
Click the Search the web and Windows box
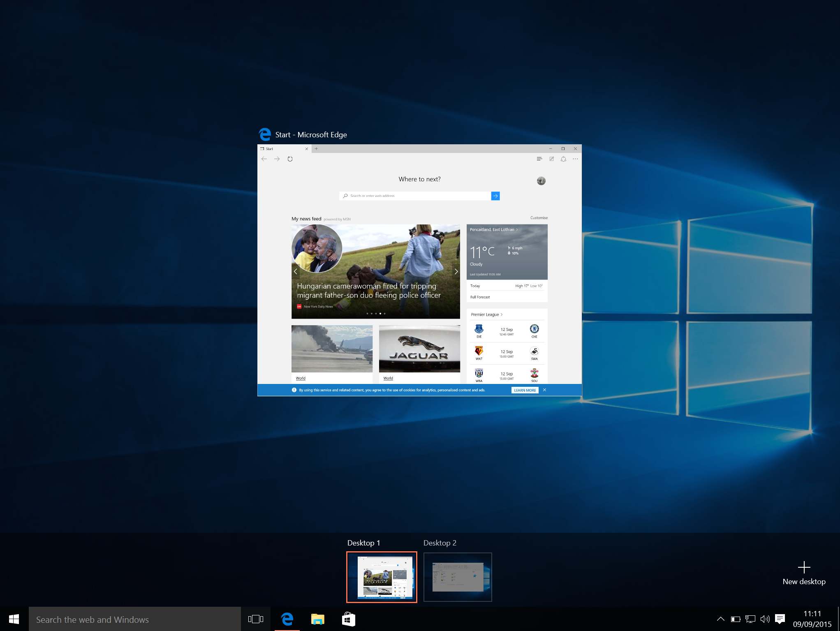coord(134,619)
